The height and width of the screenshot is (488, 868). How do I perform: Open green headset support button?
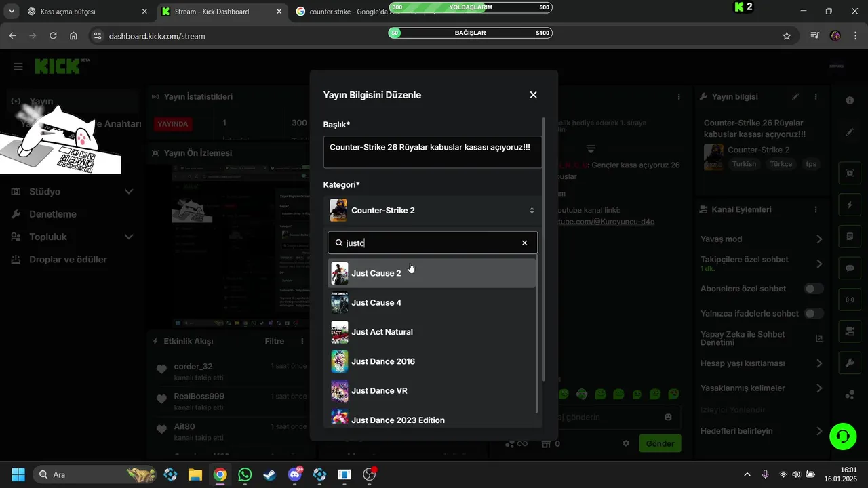tap(843, 436)
